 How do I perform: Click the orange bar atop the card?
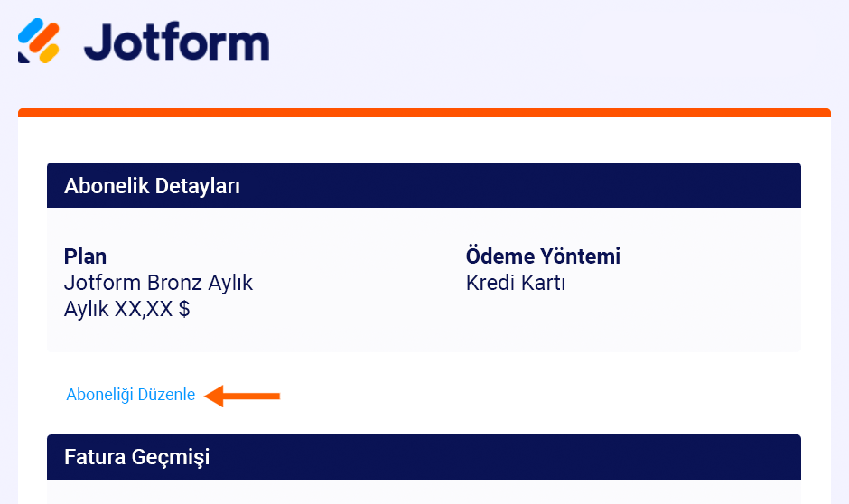click(424, 113)
